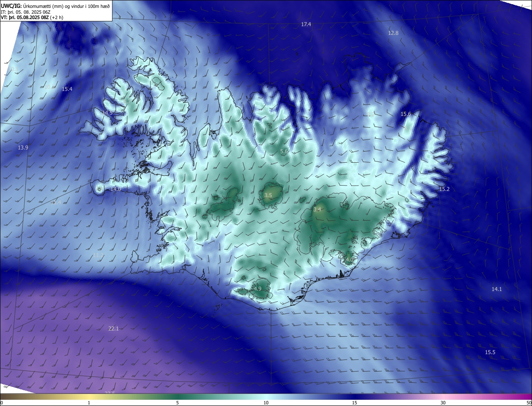This screenshot has height=406, width=532.
Task: Click the 1 label on the color scale
Action: pyautogui.click(x=89, y=403)
